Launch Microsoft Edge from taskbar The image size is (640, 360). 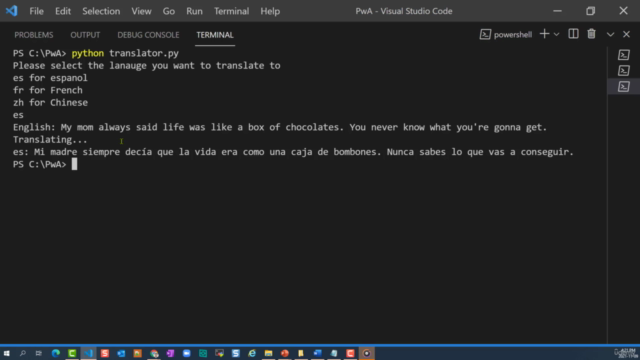click(56, 353)
